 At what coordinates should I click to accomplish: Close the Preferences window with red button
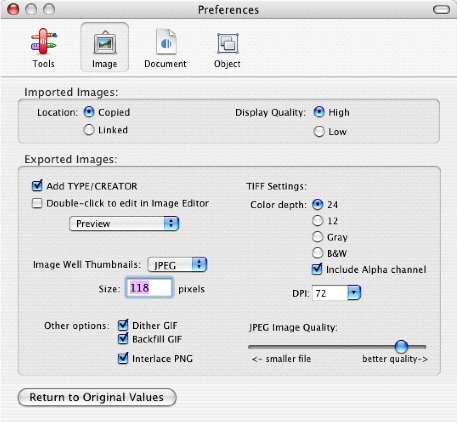pyautogui.click(x=13, y=9)
